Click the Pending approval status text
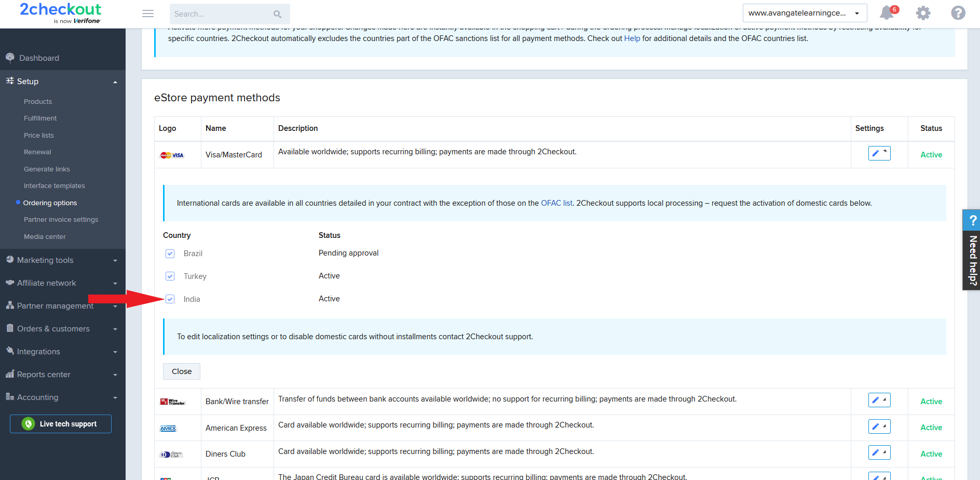 349,253
